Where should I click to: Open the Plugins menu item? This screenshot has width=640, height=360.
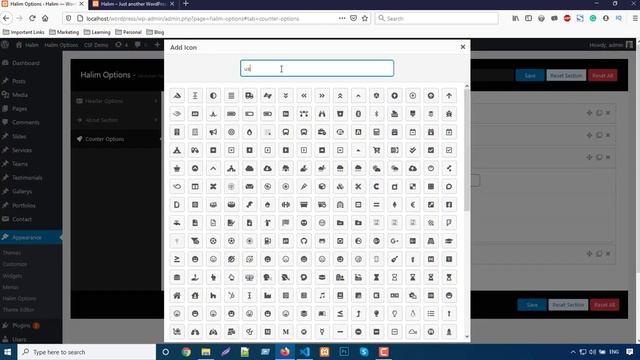pyautogui.click(x=21, y=326)
